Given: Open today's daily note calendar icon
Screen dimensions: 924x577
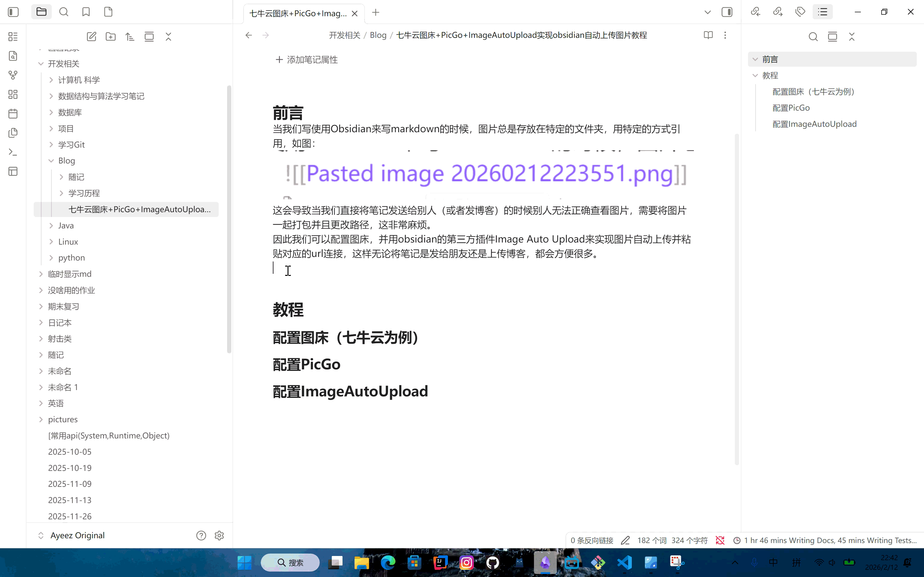Looking at the screenshot, I should [13, 114].
